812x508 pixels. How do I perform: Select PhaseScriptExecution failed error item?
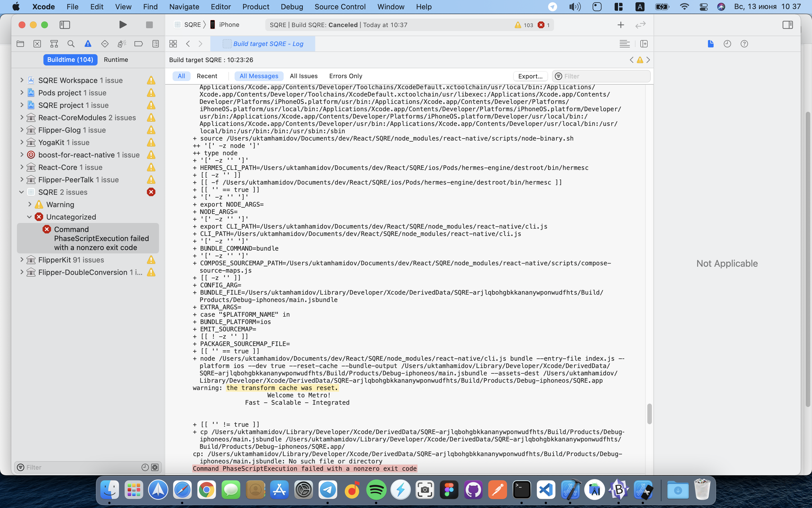click(x=88, y=238)
